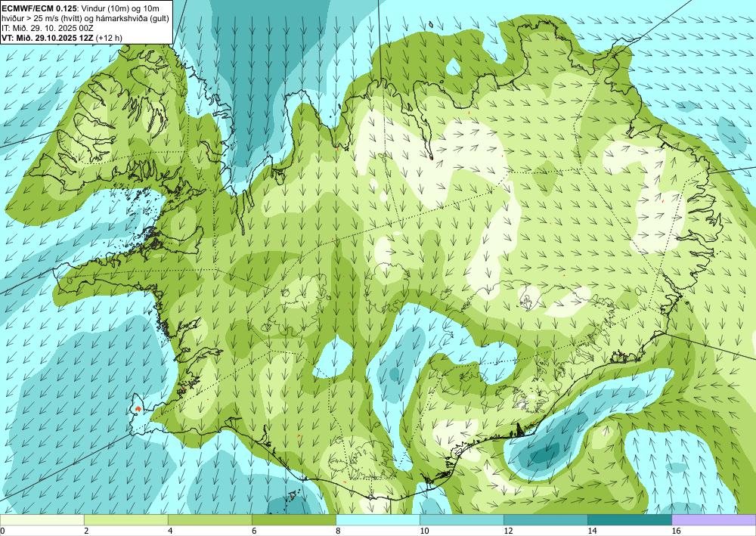Click the pale cream 0–2 m/s legend swatch
Screen dimensions: 756x536
point(42,519)
